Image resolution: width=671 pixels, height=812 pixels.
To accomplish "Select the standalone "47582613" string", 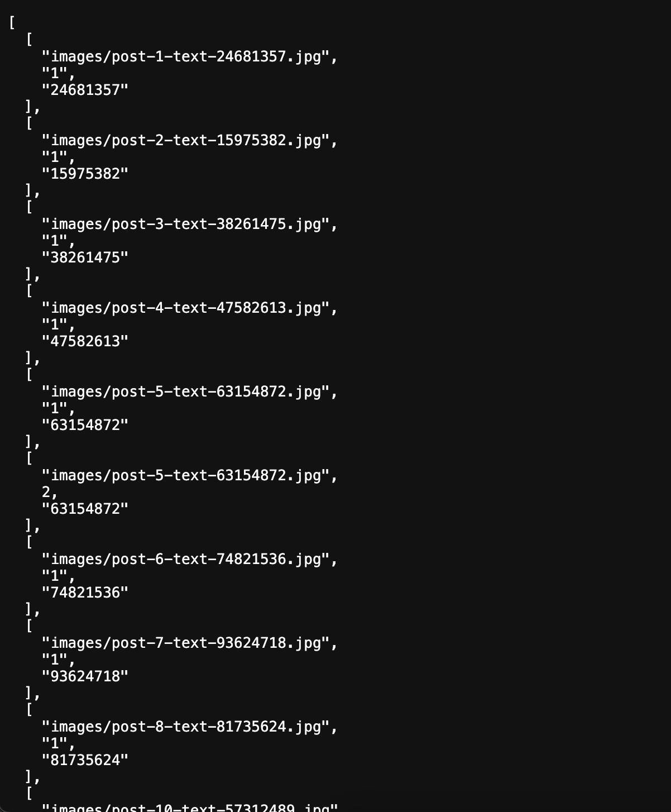I will point(85,341).
